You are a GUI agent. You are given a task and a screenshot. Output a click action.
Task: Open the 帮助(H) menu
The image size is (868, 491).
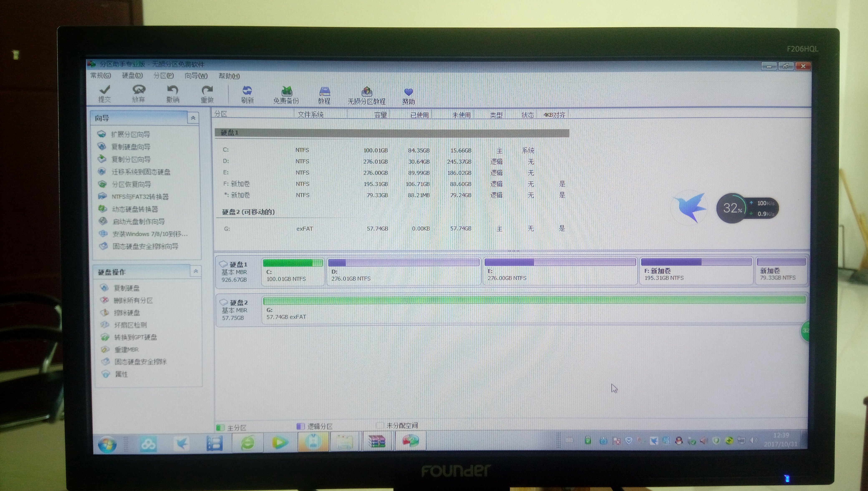[x=229, y=76]
